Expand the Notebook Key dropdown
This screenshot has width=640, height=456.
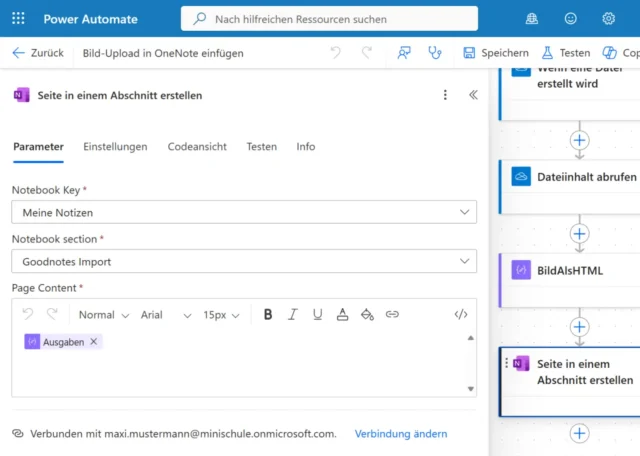(x=464, y=212)
